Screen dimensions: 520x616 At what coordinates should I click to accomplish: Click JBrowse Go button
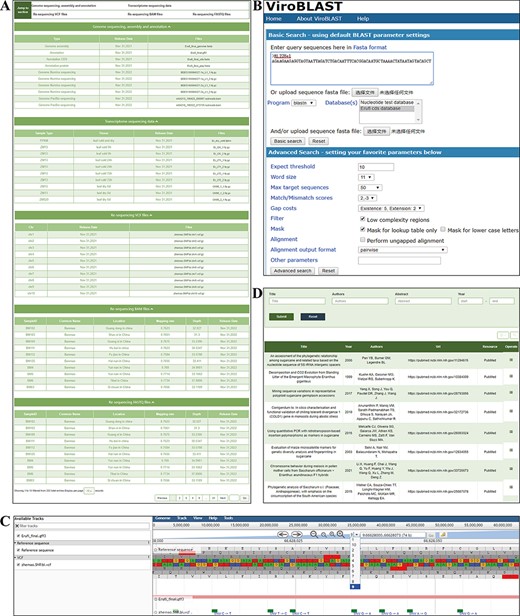point(432,535)
